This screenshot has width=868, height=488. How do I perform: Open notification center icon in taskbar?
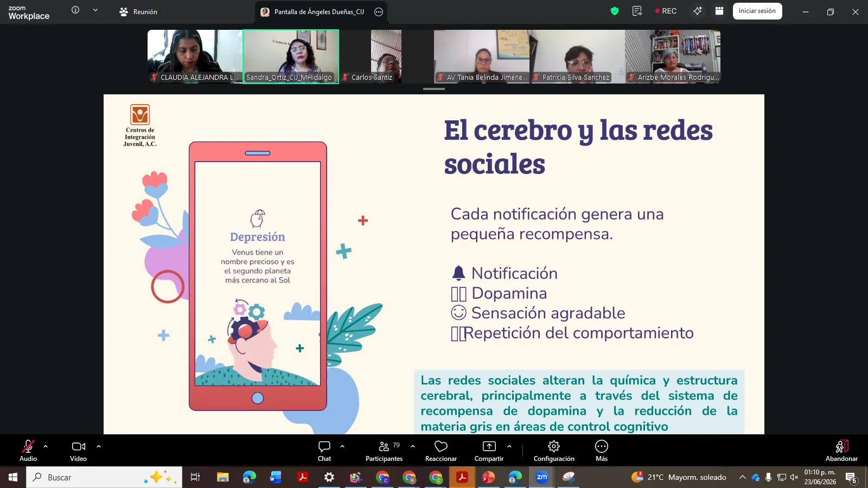click(x=851, y=477)
